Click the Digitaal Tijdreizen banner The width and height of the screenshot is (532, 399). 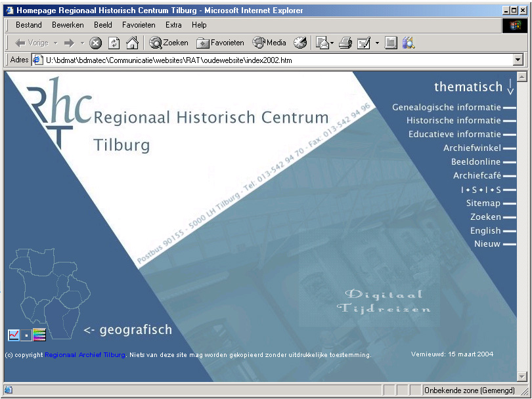384,301
